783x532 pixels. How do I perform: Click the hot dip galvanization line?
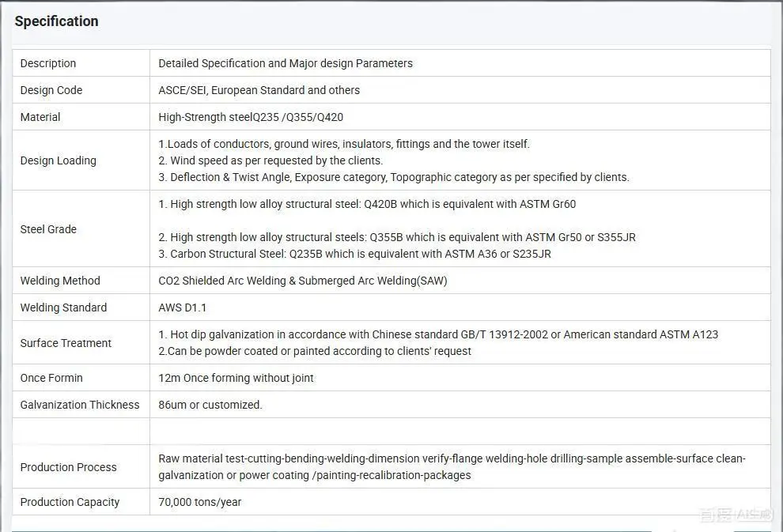[x=438, y=335]
